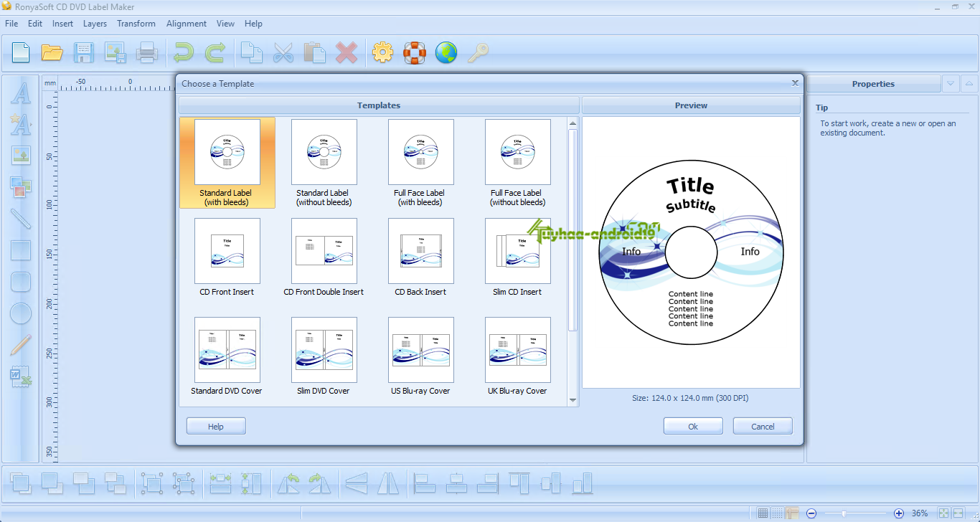Open the Edit menu
The width and height of the screenshot is (980, 522).
pyautogui.click(x=35, y=24)
